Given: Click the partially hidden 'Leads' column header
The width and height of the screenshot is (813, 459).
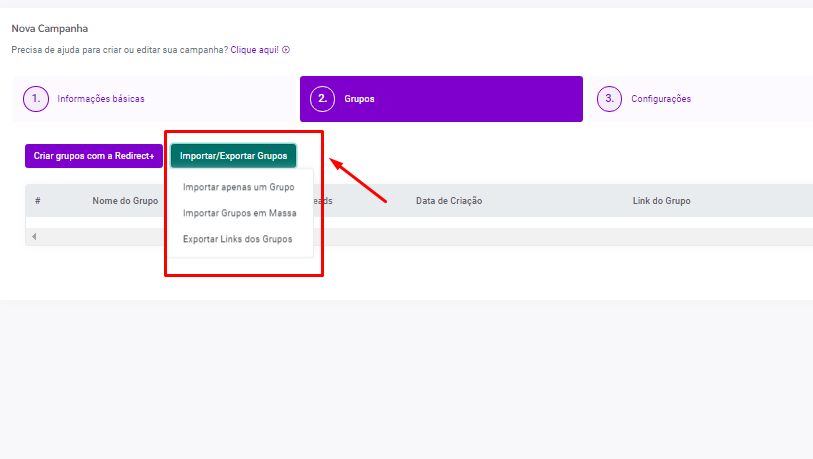Looking at the screenshot, I should coord(324,201).
